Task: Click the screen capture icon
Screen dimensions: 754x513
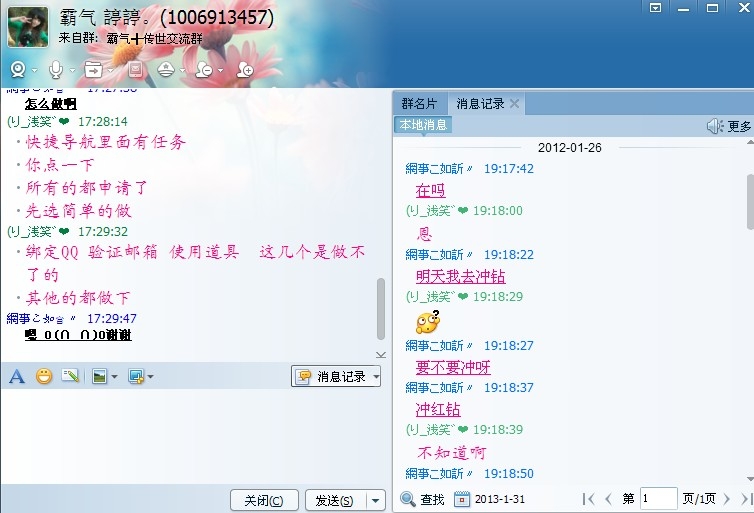Action: pos(136,376)
